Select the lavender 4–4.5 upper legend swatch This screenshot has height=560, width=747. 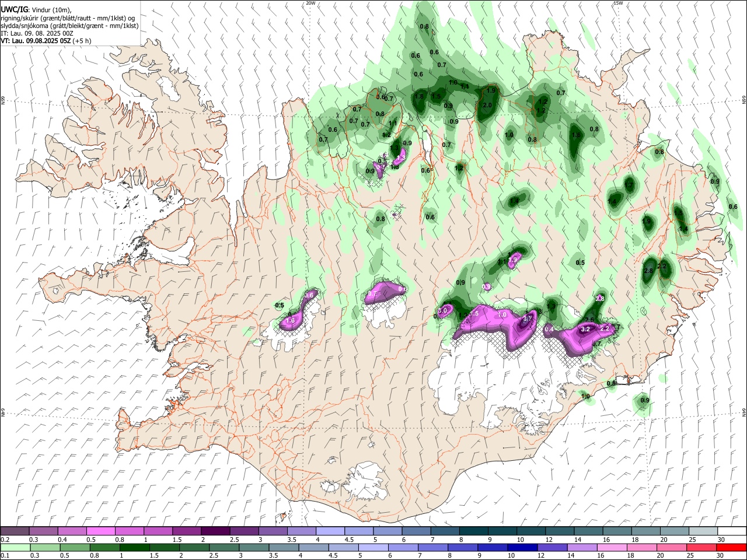[x=330, y=531]
